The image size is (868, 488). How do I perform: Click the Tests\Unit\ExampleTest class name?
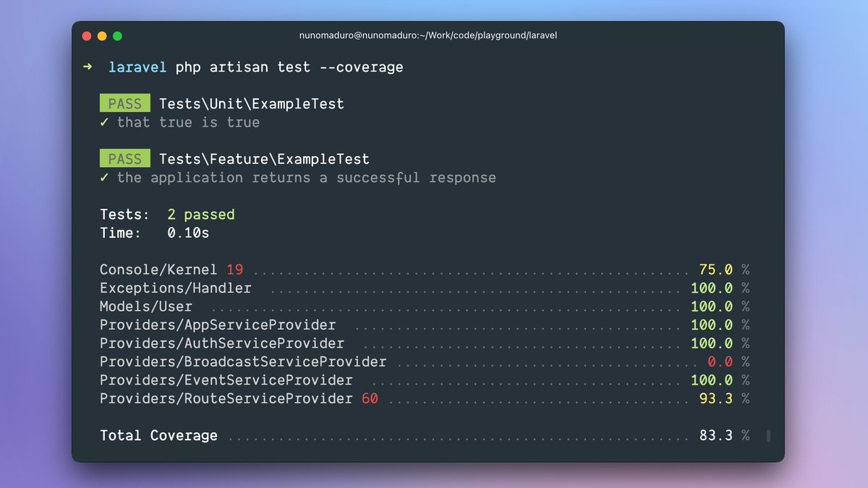252,104
